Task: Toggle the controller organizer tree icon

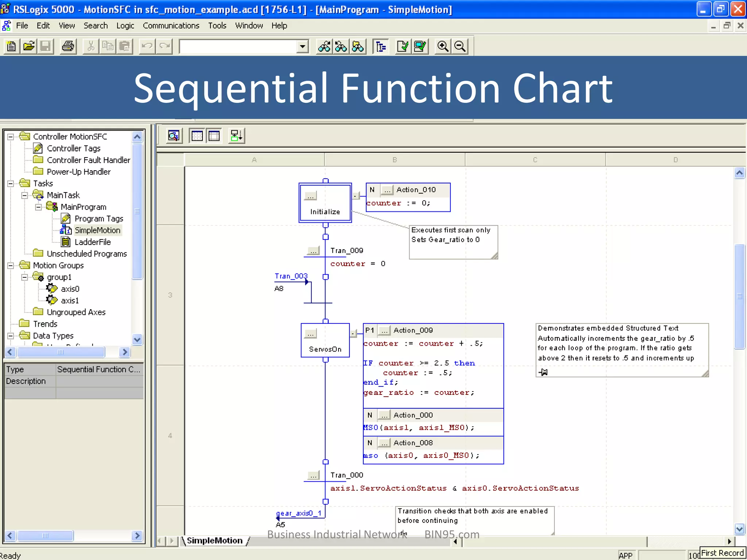Action: point(380,46)
